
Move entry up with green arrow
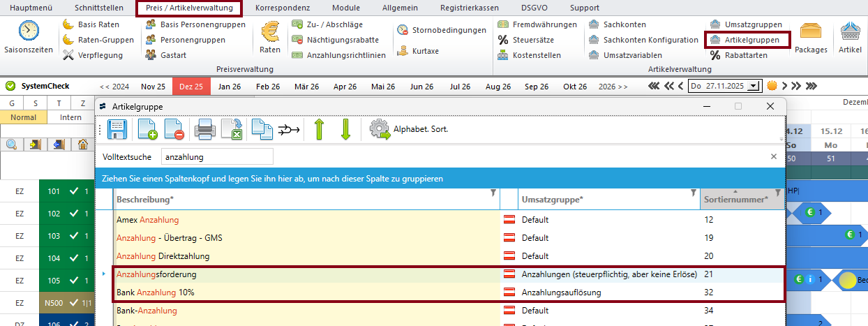(x=318, y=129)
